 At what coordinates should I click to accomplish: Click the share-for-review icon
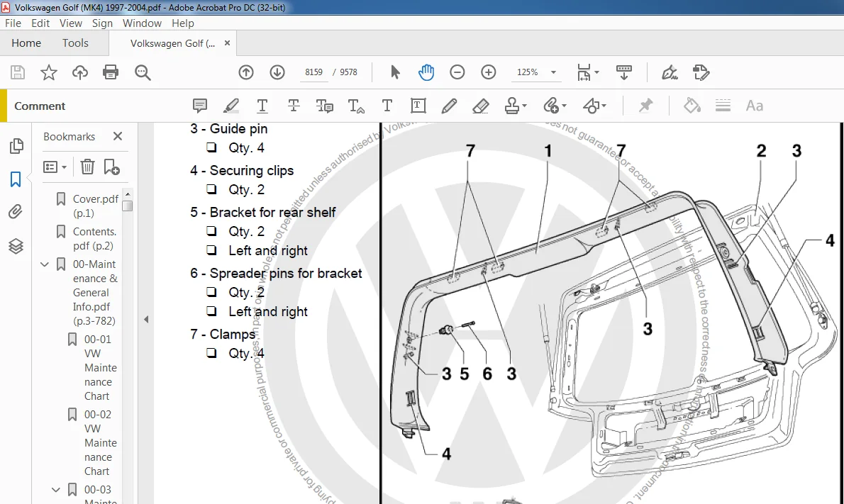point(701,72)
